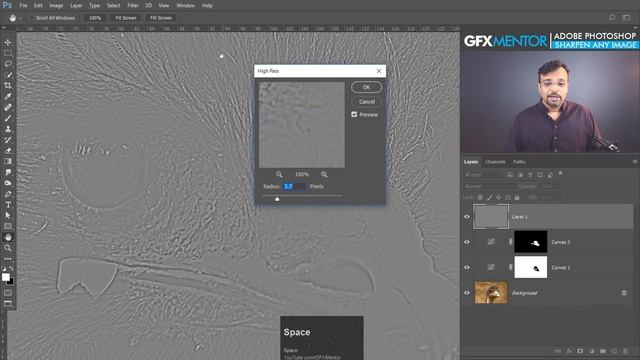Viewport: 640px width, 360px height.
Task: Select the History Brush tool
Action: [x=8, y=140]
